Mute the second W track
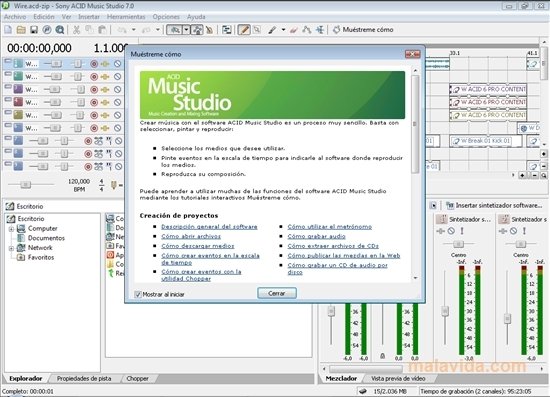Screen dimensions: 550x397 point(118,76)
